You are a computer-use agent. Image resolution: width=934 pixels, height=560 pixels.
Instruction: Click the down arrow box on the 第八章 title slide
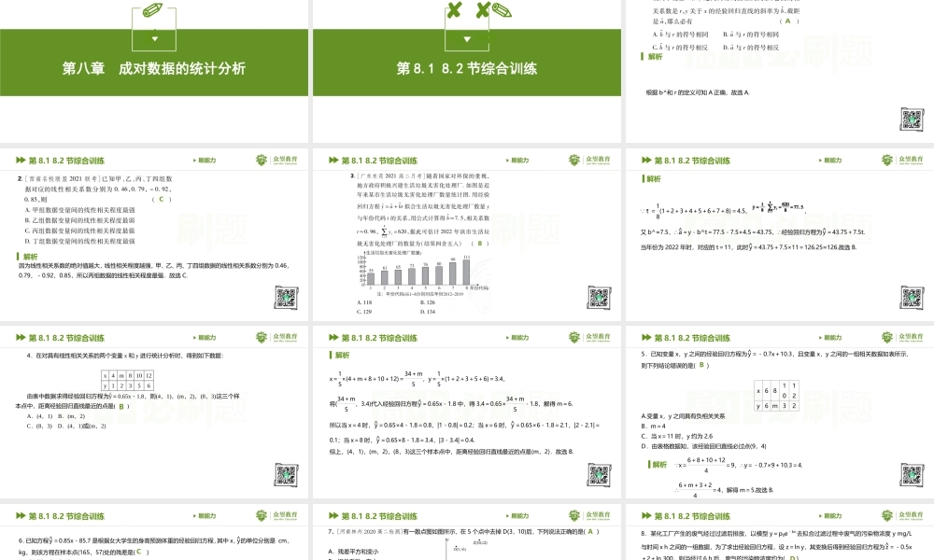click(x=154, y=40)
